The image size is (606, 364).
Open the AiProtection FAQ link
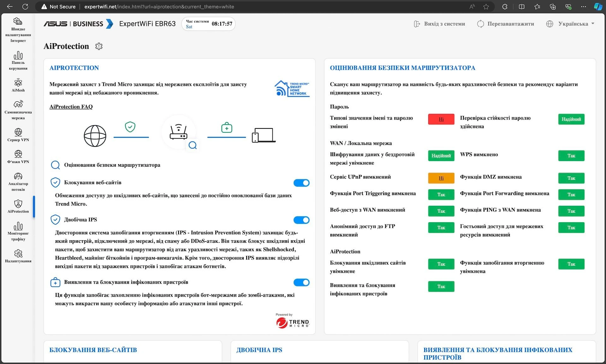click(71, 107)
